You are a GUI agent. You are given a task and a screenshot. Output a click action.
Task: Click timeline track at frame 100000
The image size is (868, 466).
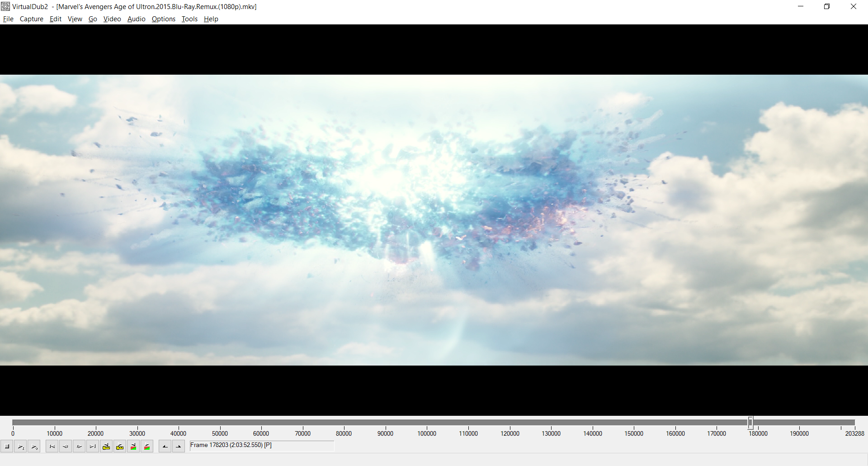pyautogui.click(x=427, y=423)
